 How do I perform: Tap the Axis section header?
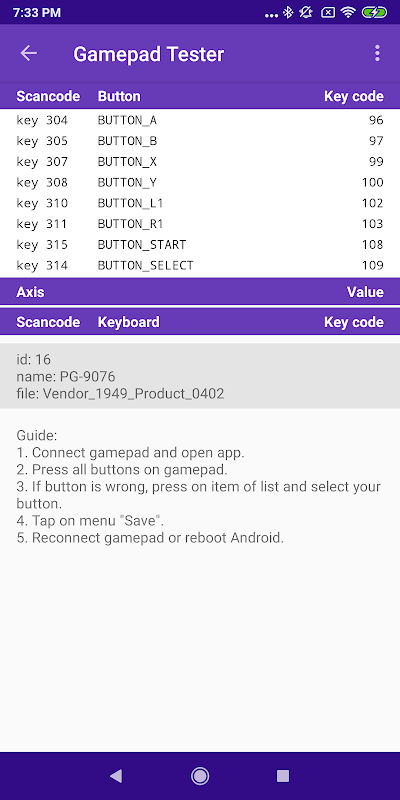click(x=200, y=292)
